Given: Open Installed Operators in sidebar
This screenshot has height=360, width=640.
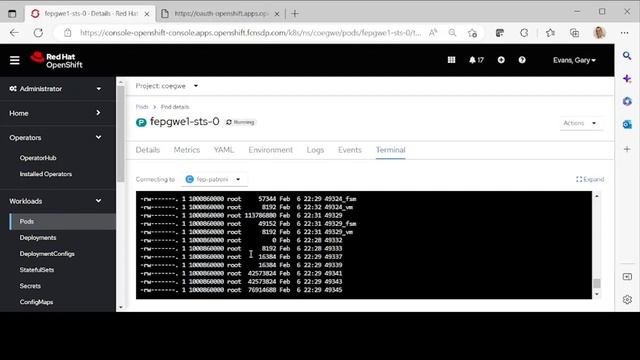Looking at the screenshot, I should pyautogui.click(x=46, y=174).
